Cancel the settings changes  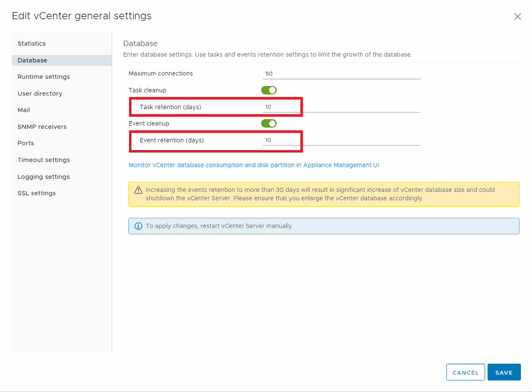tap(465, 372)
